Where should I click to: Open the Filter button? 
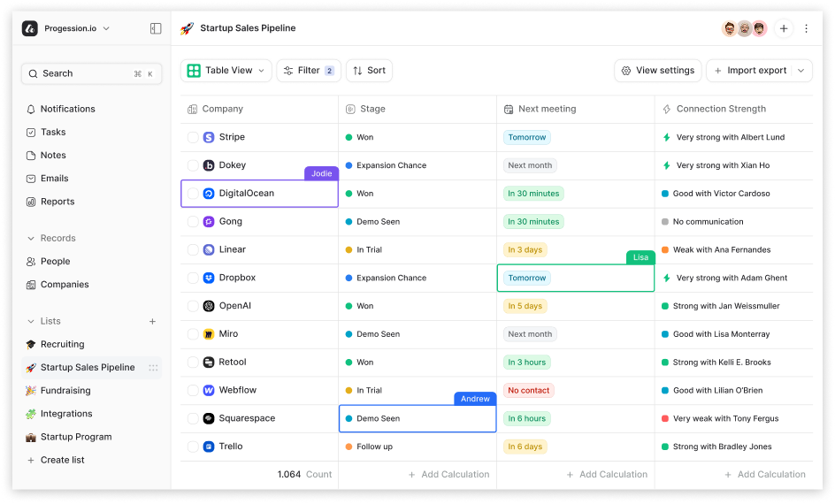[x=309, y=70]
